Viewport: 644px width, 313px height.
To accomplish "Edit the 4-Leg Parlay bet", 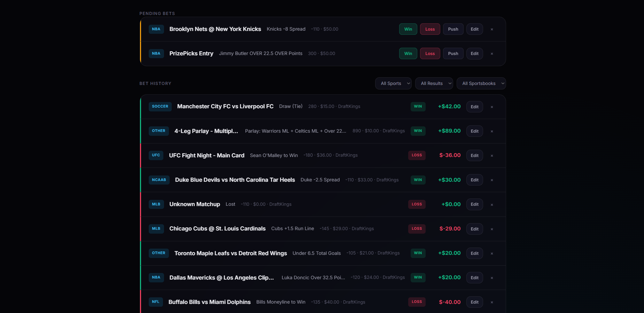I will 475,131.
